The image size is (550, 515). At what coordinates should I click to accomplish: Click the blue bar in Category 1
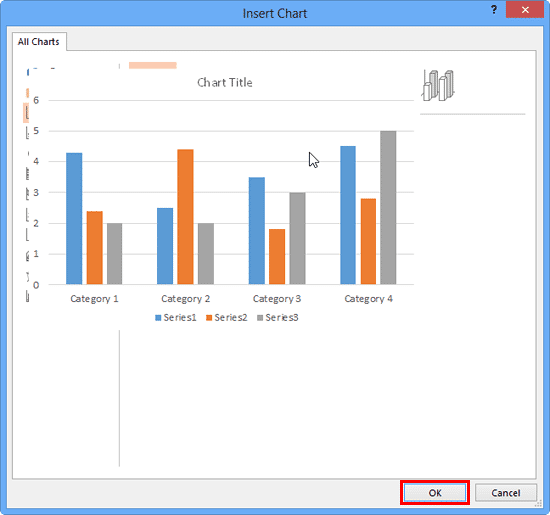(x=74, y=219)
